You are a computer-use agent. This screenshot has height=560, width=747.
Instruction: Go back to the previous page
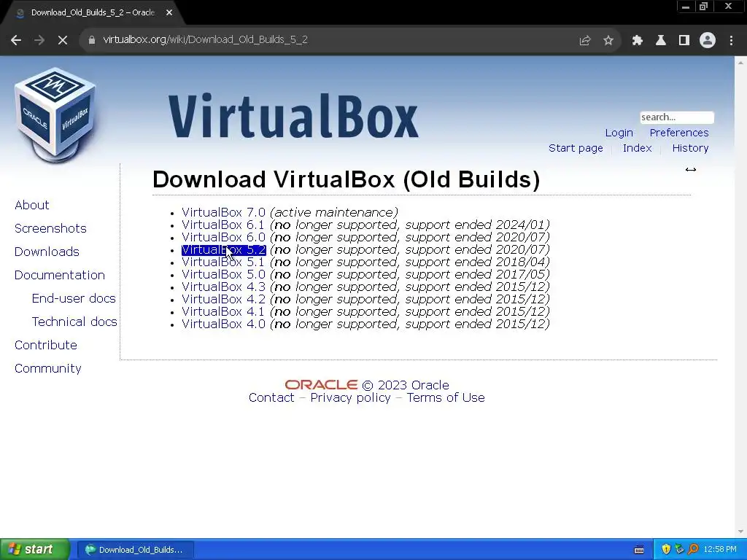[x=16, y=40]
